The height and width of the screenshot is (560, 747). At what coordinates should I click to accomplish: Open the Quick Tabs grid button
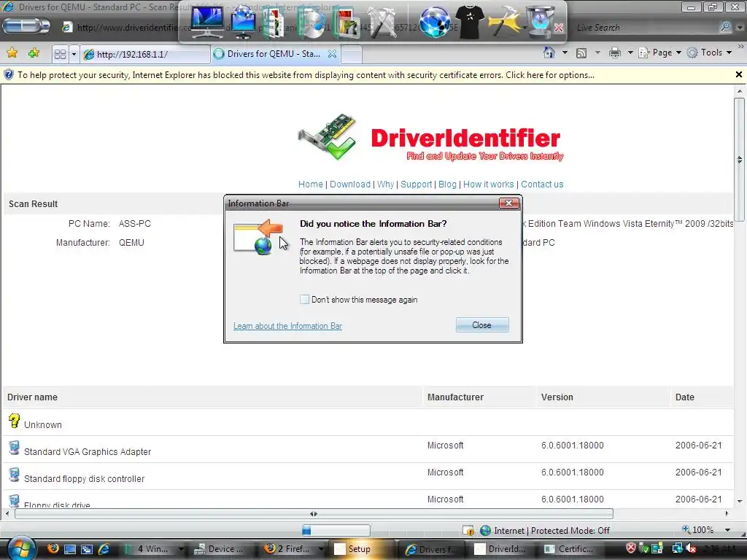click(x=60, y=54)
